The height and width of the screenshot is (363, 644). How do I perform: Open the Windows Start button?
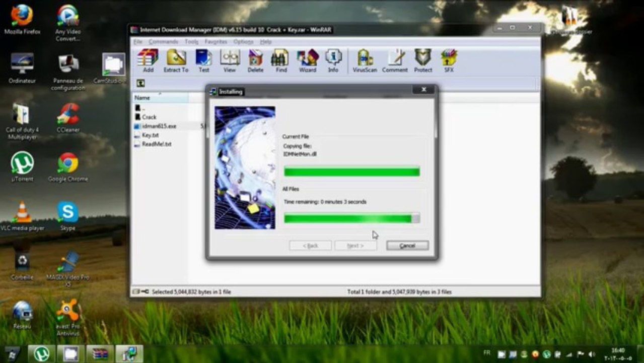pos(12,353)
